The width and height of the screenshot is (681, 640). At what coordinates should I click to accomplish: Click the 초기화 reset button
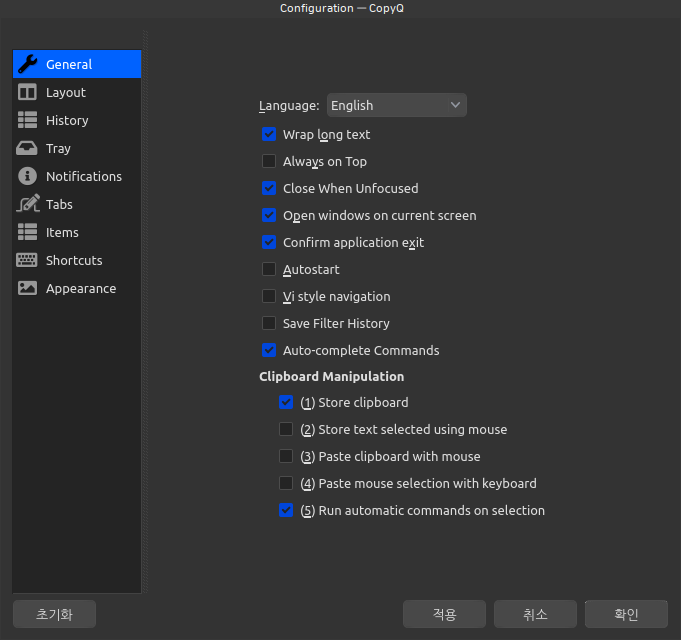point(55,614)
